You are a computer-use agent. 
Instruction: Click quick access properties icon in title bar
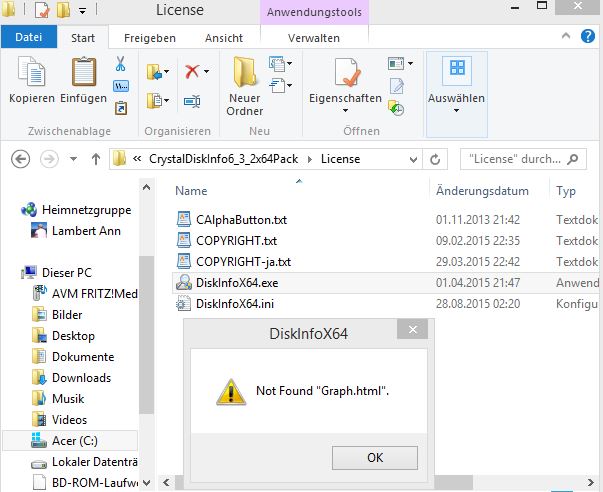point(42,10)
